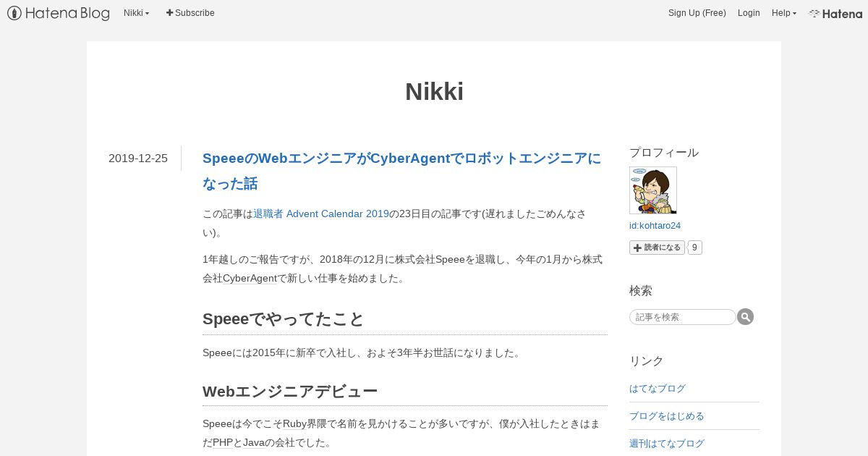Go to Login page

(749, 13)
